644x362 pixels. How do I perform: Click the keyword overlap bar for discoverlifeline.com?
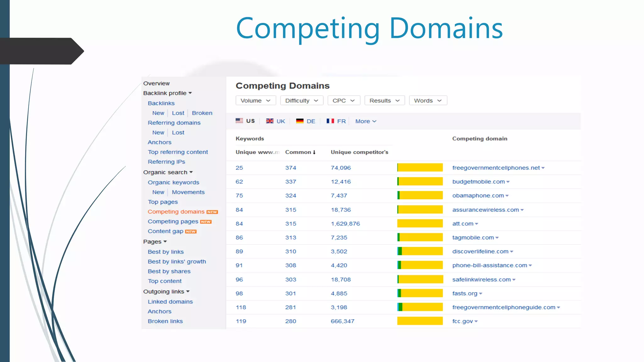point(420,251)
